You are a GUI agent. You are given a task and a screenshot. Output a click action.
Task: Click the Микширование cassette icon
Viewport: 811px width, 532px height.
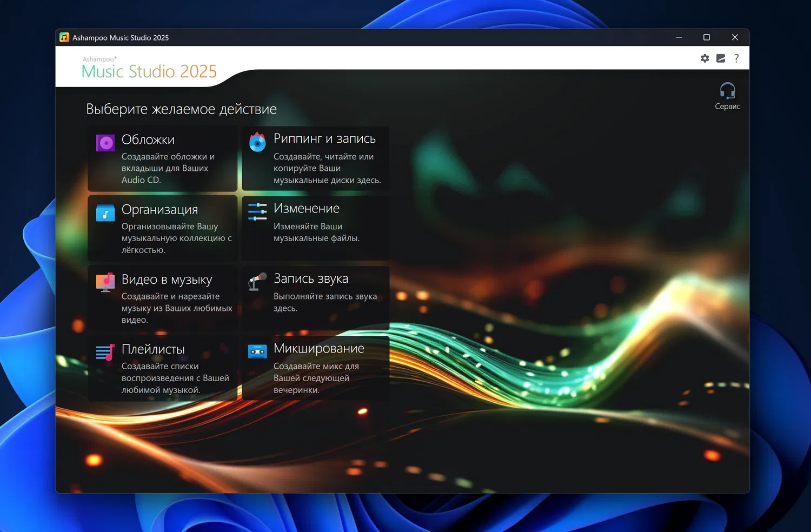pyautogui.click(x=257, y=351)
